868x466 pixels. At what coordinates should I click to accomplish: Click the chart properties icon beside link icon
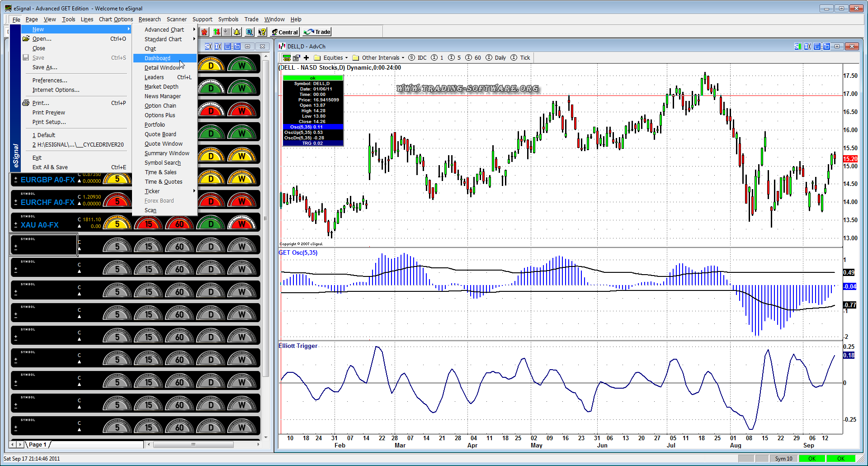(x=297, y=58)
